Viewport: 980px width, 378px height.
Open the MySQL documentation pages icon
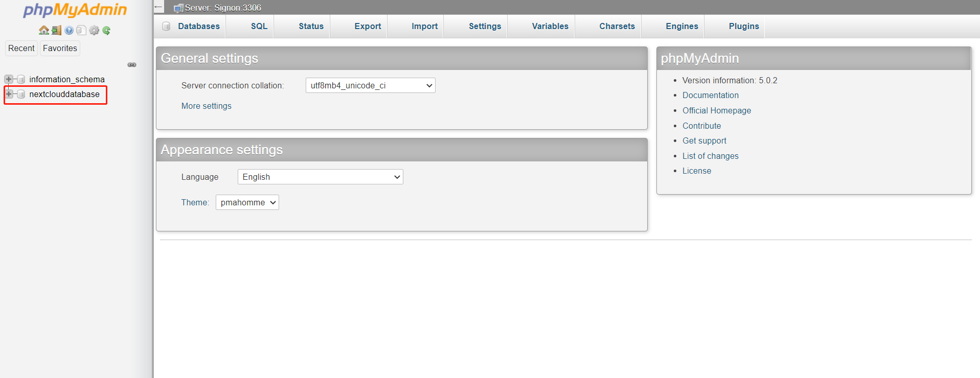pos(81,30)
